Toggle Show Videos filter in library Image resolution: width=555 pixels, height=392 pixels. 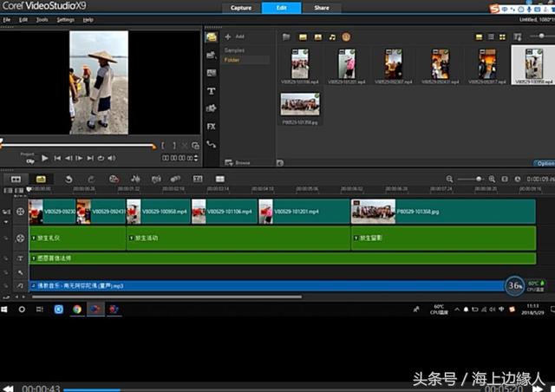tap(303, 36)
